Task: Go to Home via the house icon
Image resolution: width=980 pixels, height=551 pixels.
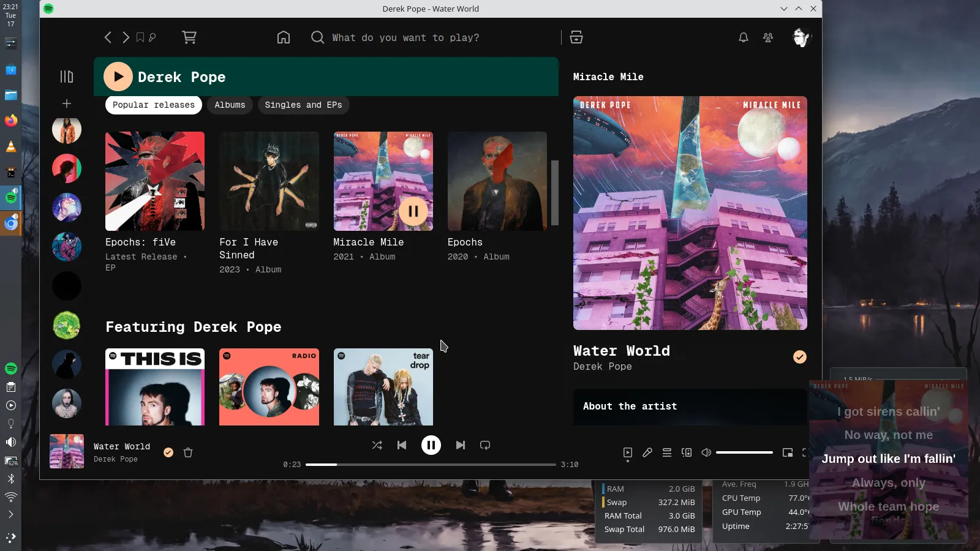Action: (284, 37)
